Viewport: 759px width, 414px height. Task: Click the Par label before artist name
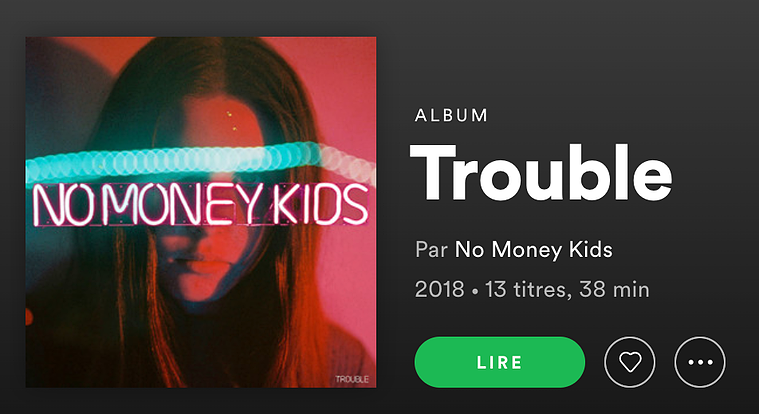coord(431,250)
